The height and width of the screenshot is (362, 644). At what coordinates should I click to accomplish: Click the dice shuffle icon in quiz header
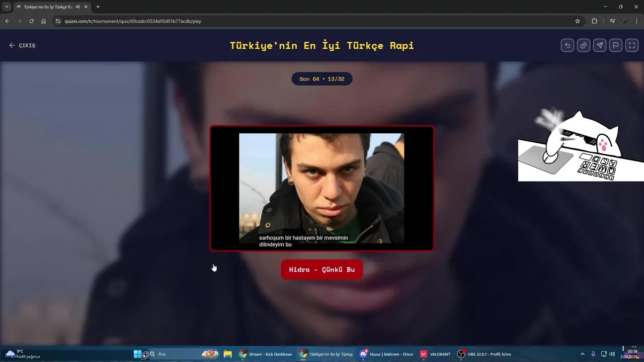pos(584,45)
